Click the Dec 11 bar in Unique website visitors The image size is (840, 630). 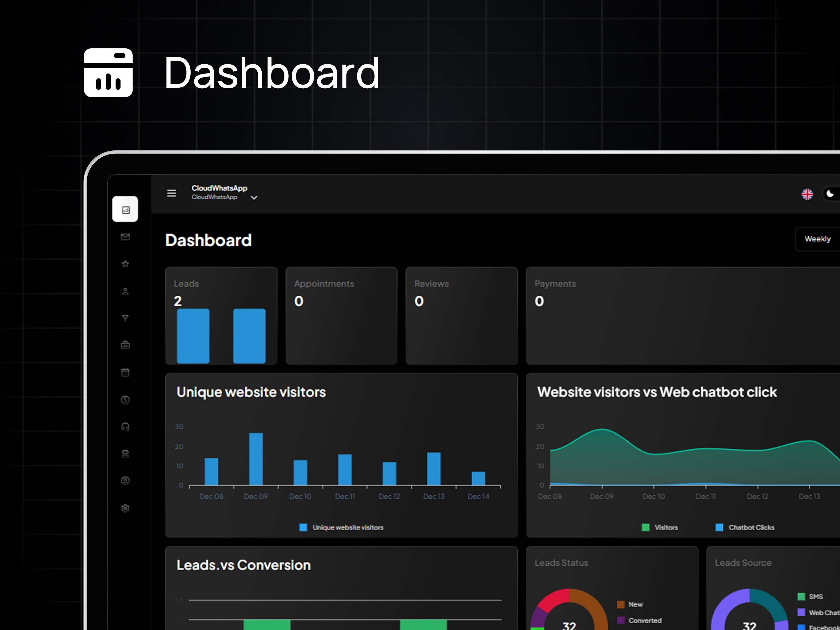[x=345, y=470]
